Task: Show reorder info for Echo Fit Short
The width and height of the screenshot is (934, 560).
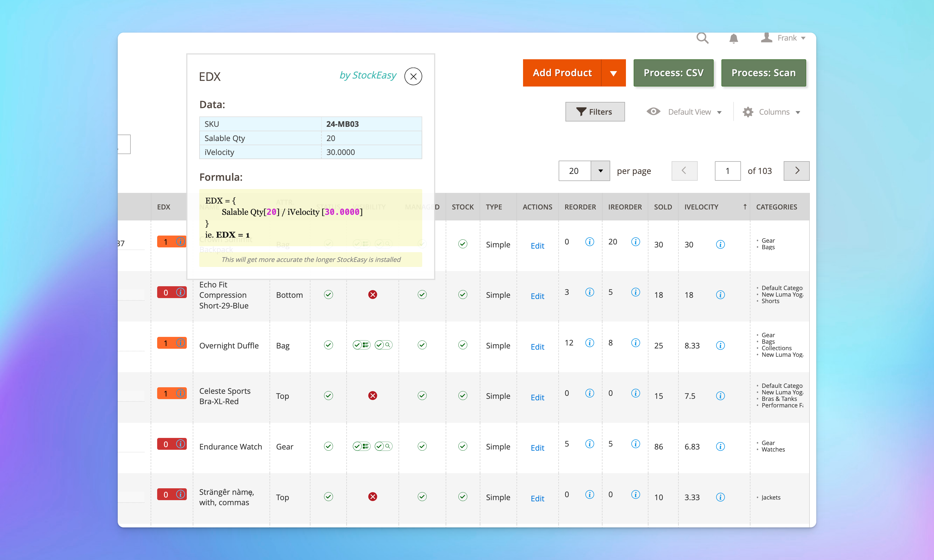Action: coord(589,292)
